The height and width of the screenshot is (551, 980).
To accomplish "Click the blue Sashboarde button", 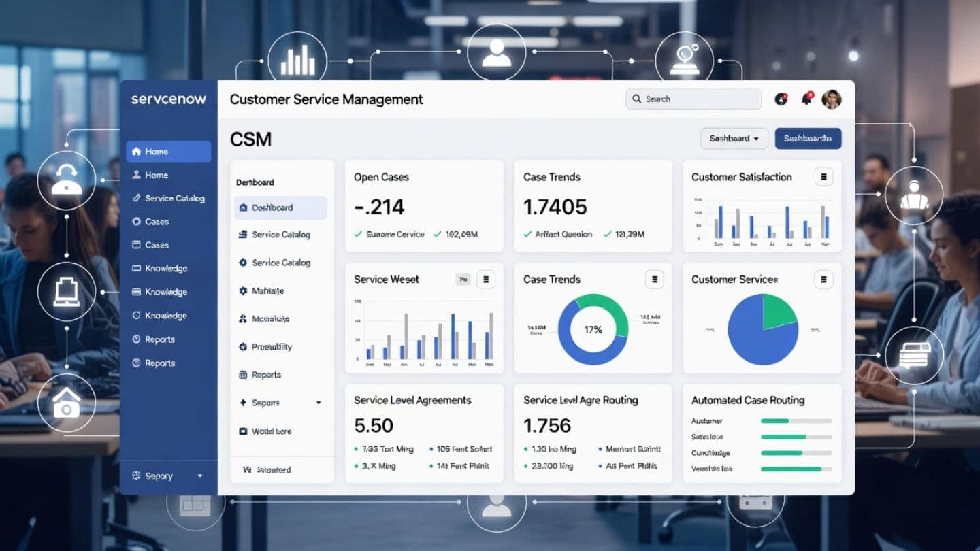I will coord(808,138).
